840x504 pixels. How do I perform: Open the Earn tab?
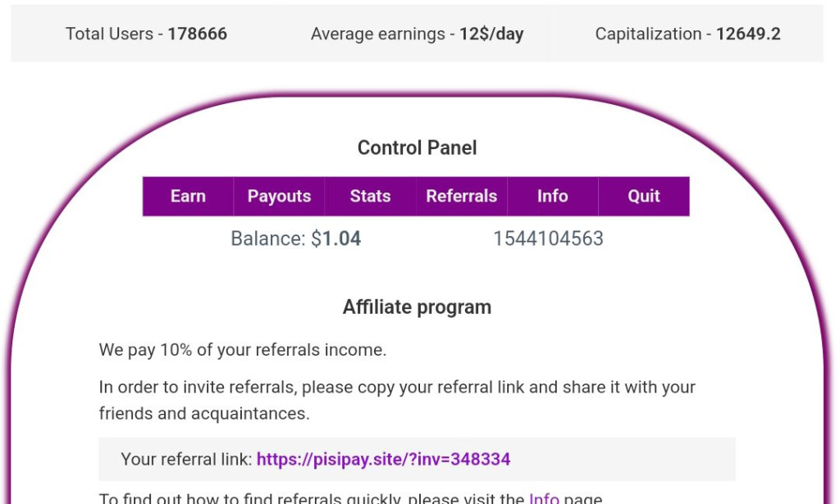188,196
